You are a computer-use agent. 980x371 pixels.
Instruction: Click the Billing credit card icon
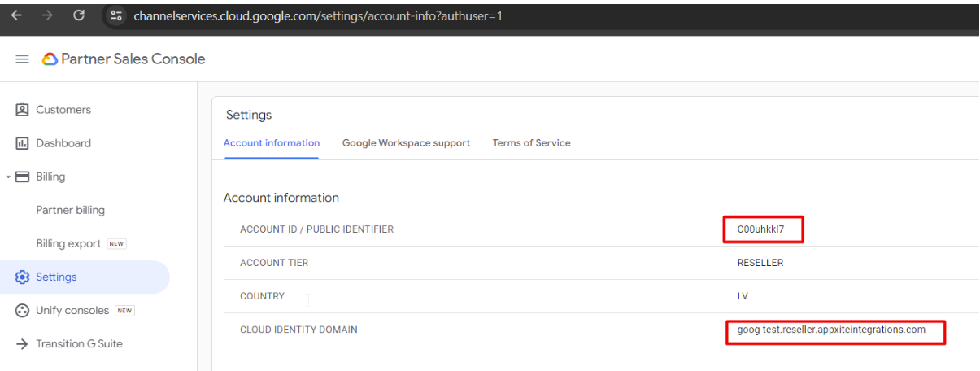click(x=22, y=177)
